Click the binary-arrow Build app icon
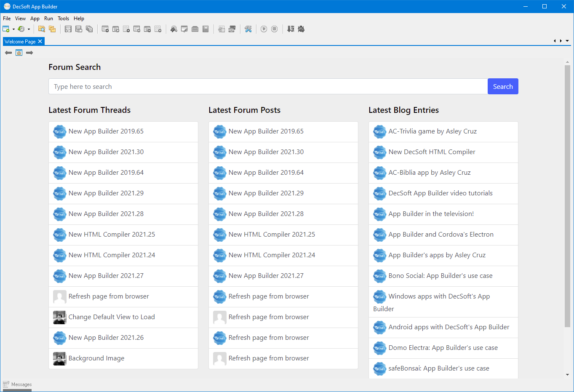 point(291,29)
